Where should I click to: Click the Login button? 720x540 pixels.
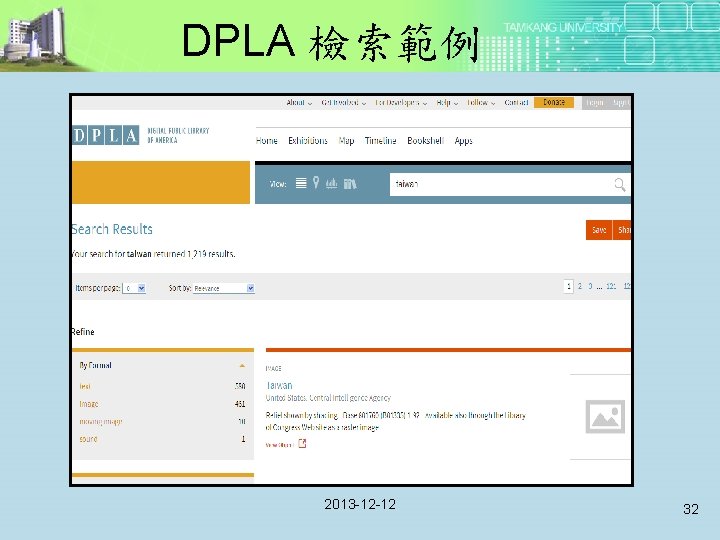595,103
